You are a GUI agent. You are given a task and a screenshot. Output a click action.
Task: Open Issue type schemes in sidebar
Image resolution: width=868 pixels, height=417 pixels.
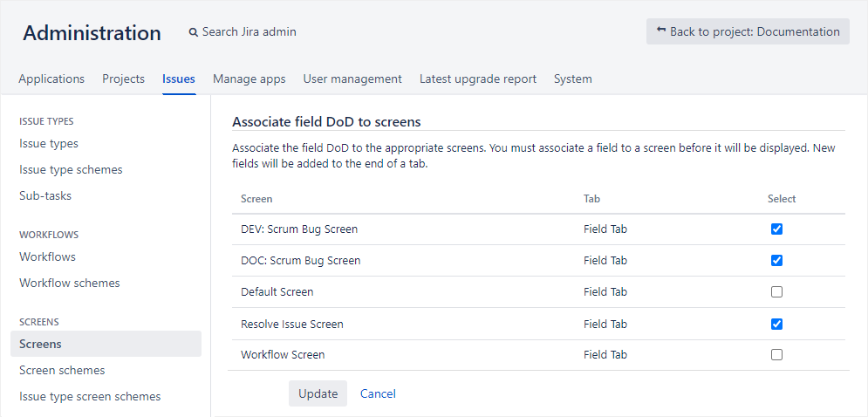[71, 169]
